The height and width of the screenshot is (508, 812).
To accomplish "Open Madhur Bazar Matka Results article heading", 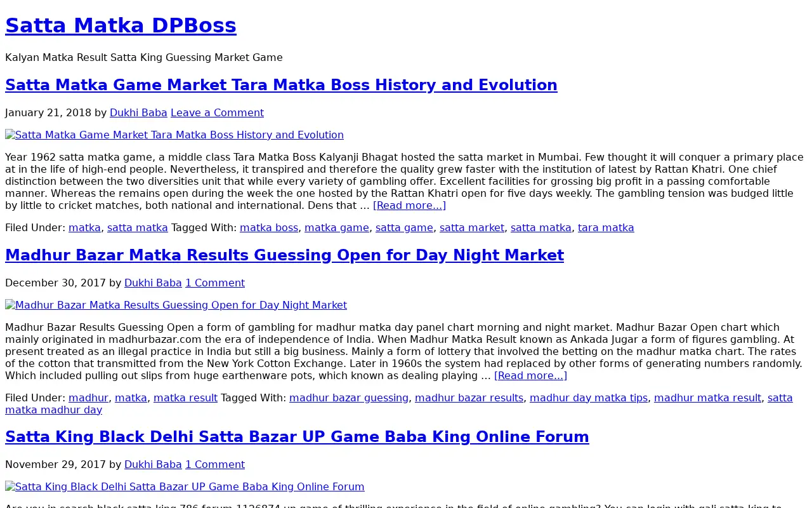I will click(x=284, y=255).
